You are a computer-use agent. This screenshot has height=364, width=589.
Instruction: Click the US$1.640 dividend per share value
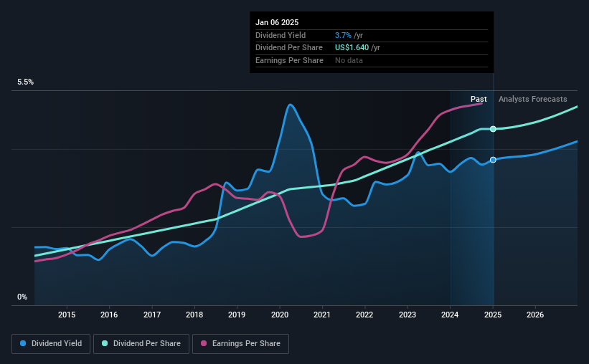(x=352, y=48)
